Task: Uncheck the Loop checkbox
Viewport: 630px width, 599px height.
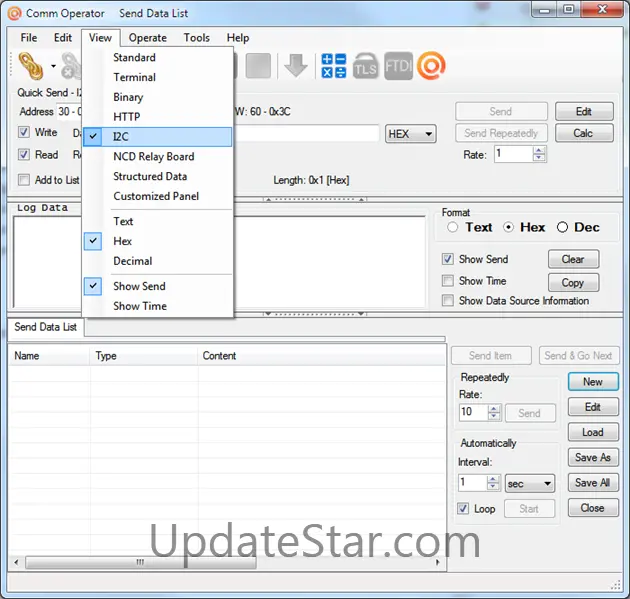Action: click(462, 508)
